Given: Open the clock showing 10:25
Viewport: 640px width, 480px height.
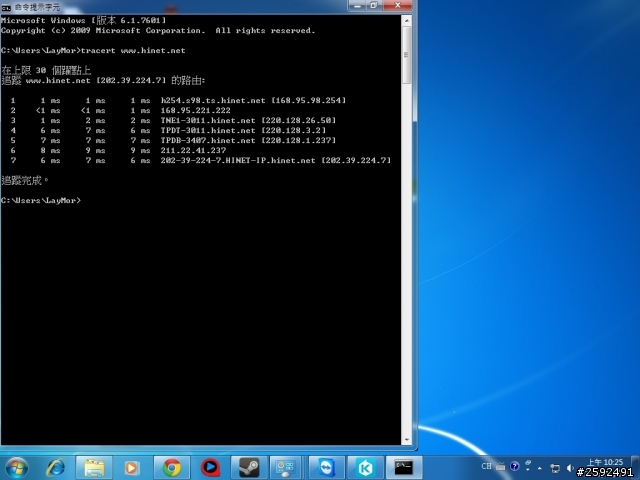Looking at the screenshot, I should click(605, 462).
